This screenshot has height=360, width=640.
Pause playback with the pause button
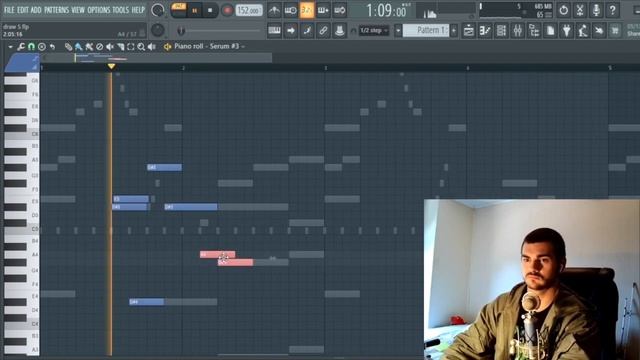[x=195, y=11]
